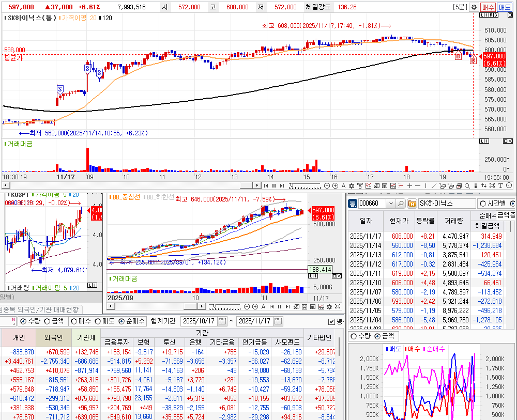Screen dimensions: 517x420
Task: Select 금액 radio in investor table options
Action: (47, 321)
